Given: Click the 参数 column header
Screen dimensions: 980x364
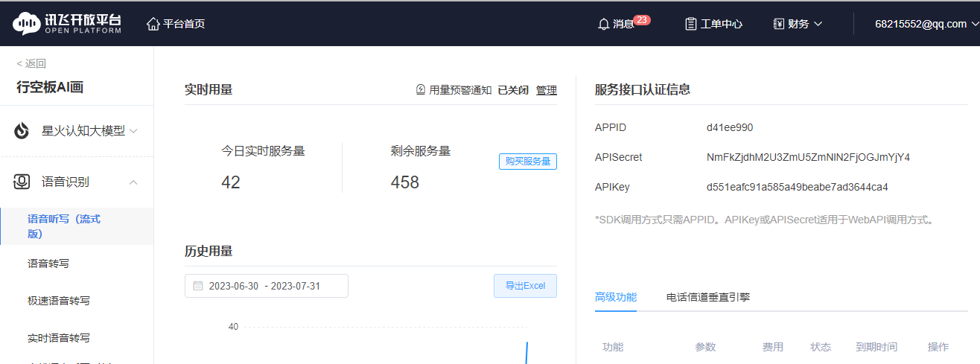Looking at the screenshot, I should 705,347.
